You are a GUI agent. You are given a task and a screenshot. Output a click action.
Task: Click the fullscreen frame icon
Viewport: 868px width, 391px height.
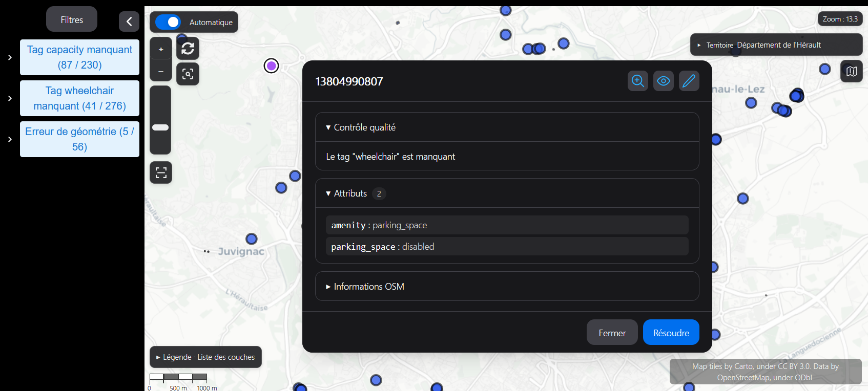(x=161, y=172)
